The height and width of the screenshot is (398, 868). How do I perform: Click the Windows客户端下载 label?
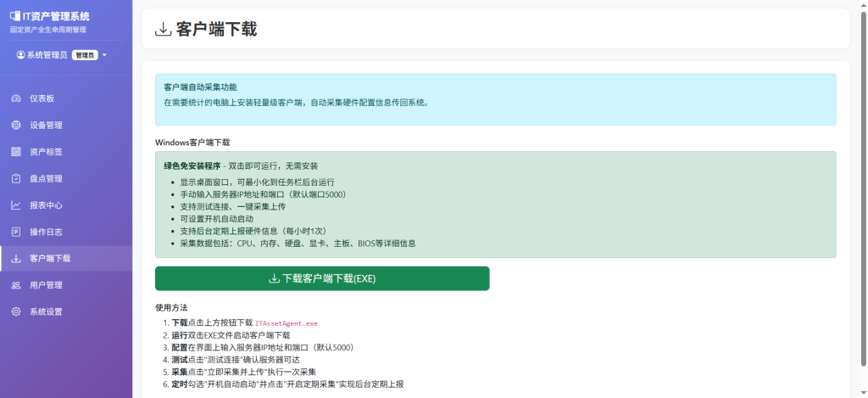[x=192, y=143]
